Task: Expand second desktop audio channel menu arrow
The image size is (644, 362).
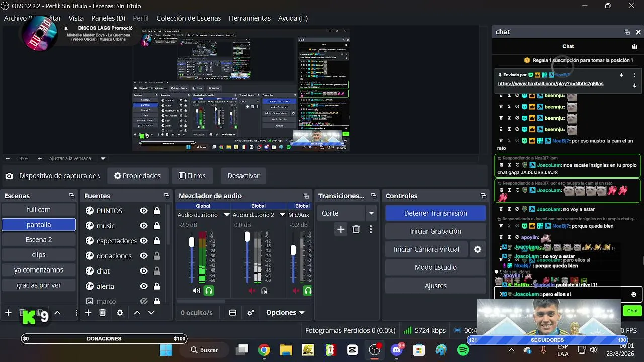Action: point(282,215)
